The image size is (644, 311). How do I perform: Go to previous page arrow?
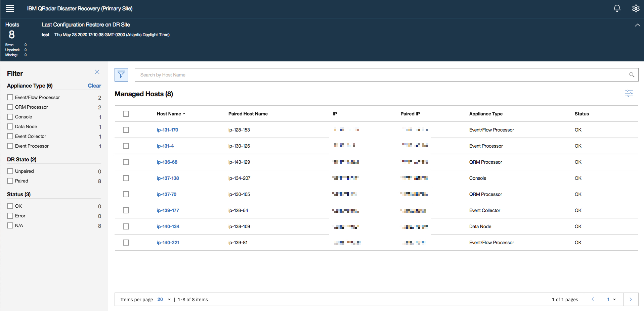[x=593, y=299]
